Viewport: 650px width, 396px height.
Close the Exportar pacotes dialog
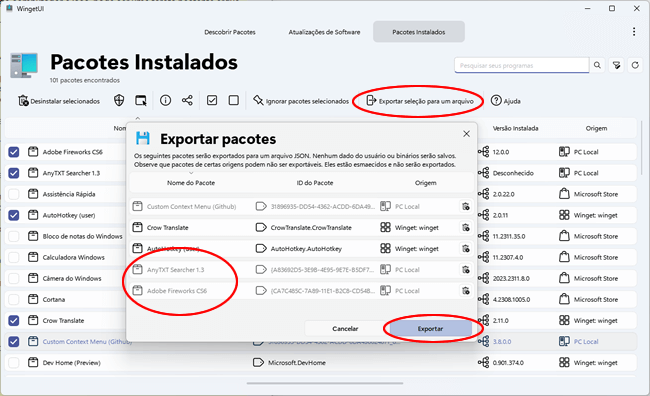[x=466, y=134]
